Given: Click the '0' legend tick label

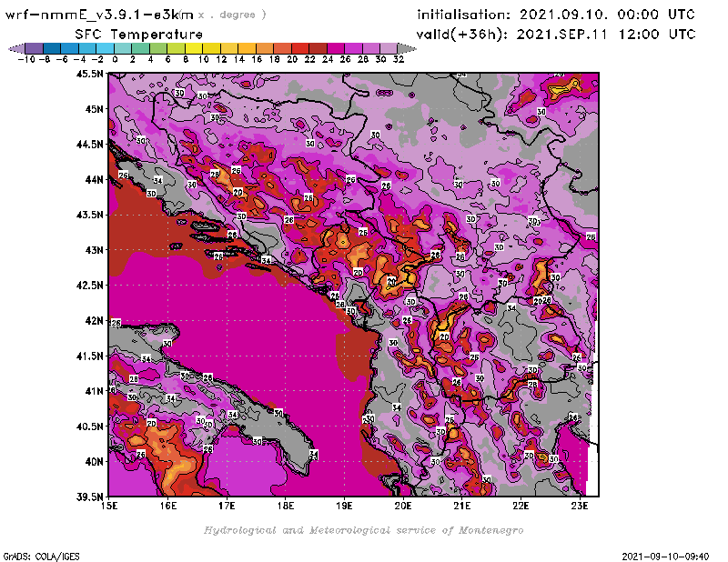Looking at the screenshot, I should pyautogui.click(x=115, y=59).
